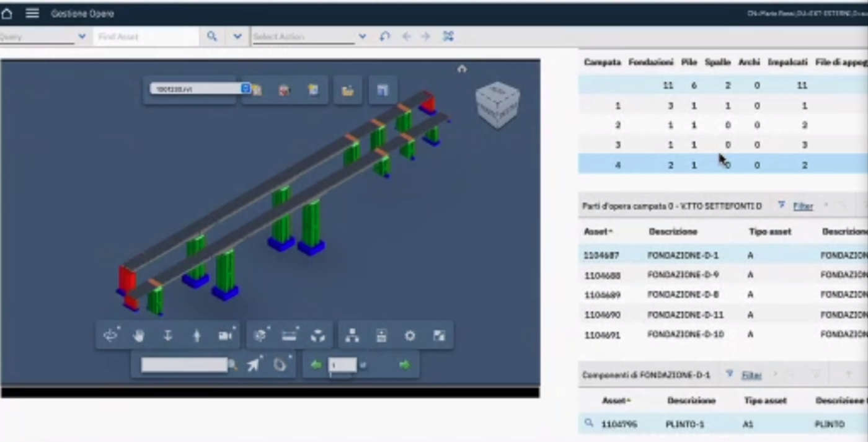
Task: Click the viewer search text box
Action: [184, 365]
